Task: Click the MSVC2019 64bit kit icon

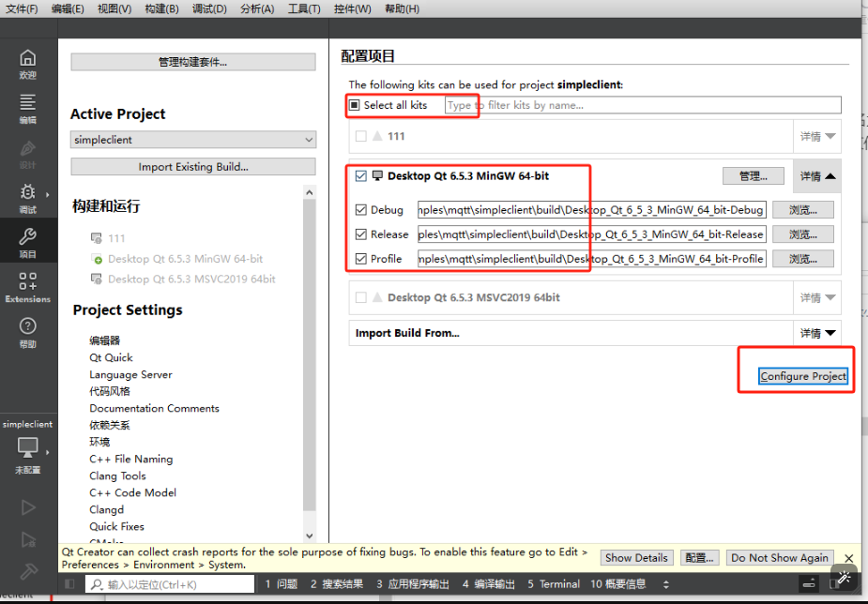Action: 97,279
